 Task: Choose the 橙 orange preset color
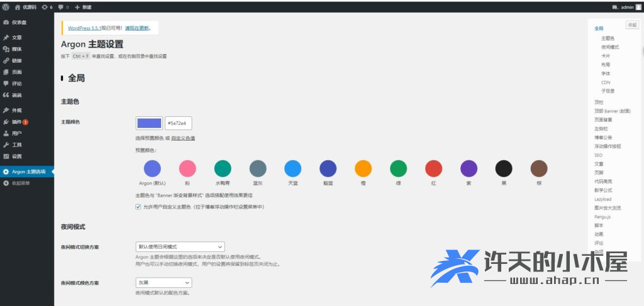pyautogui.click(x=364, y=168)
